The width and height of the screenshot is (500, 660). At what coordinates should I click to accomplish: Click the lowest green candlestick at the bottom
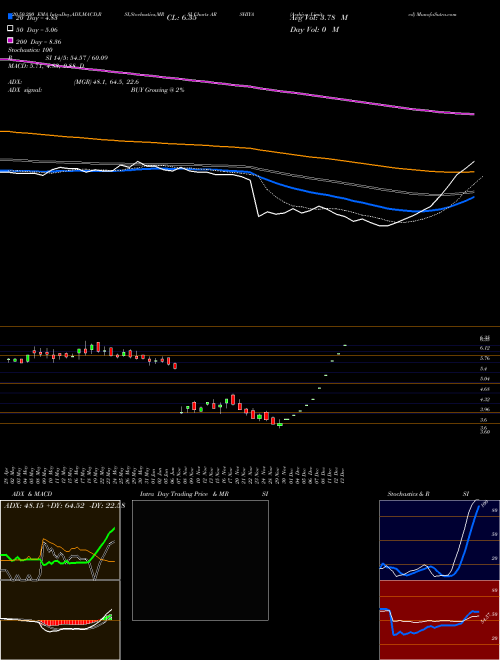pos(279,425)
